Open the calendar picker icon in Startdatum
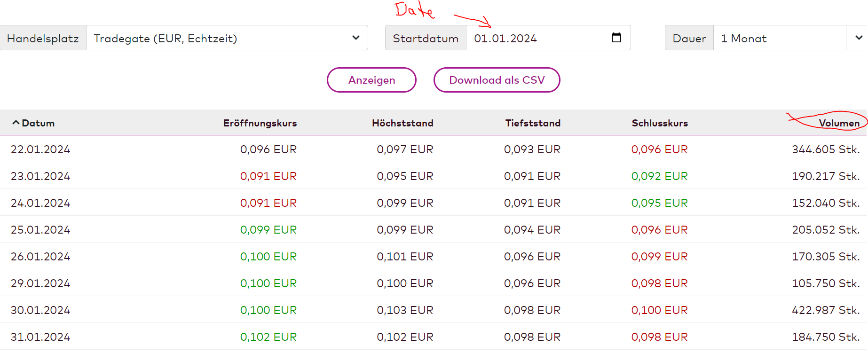This screenshot has width=868, height=353. [x=616, y=38]
